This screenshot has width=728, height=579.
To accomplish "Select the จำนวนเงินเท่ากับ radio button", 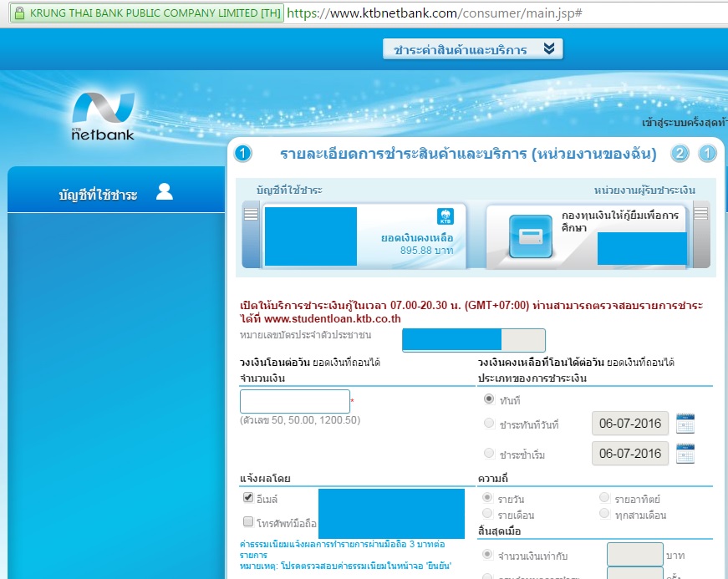I will [x=487, y=555].
